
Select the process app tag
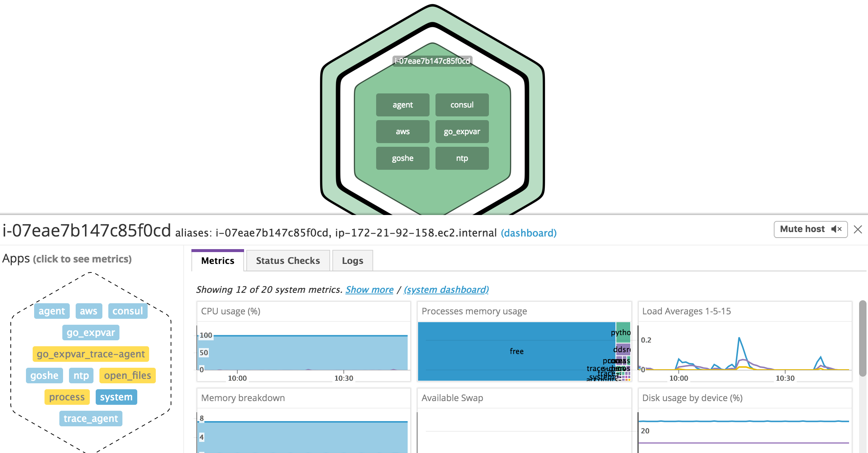(x=67, y=397)
